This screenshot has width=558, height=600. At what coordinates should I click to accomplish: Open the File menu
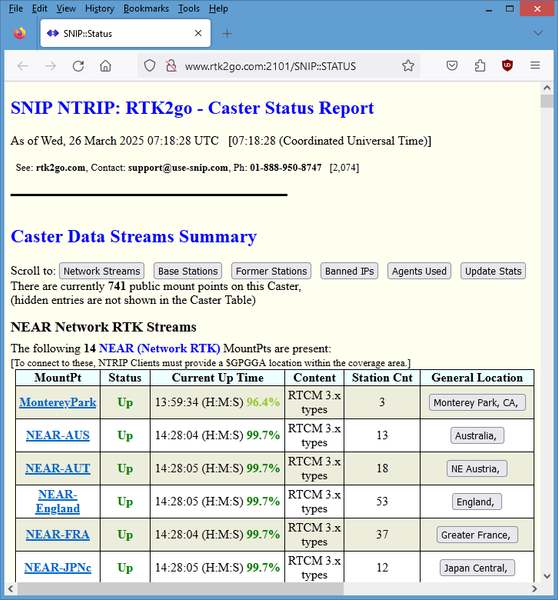[x=16, y=8]
